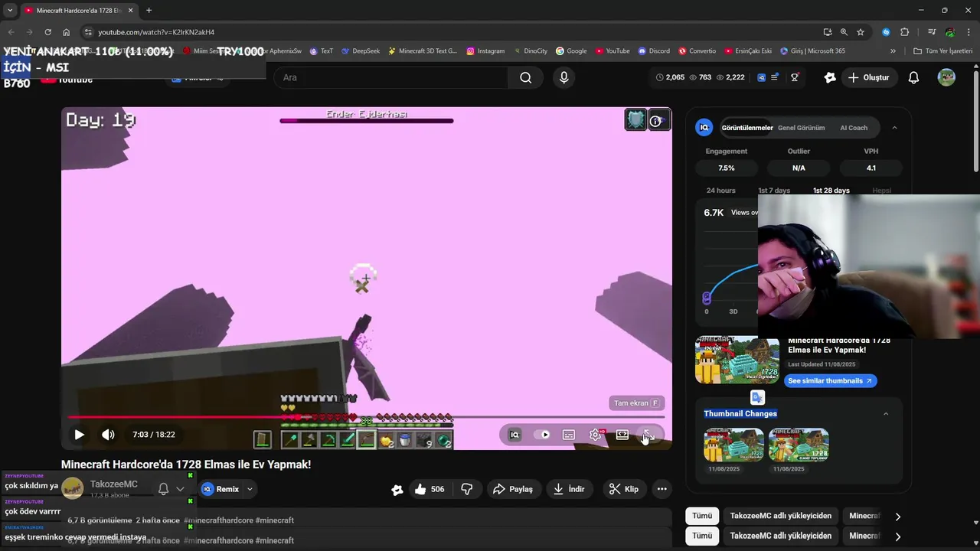Open subscription notification bell dropdown
The image size is (980, 551).
171,489
